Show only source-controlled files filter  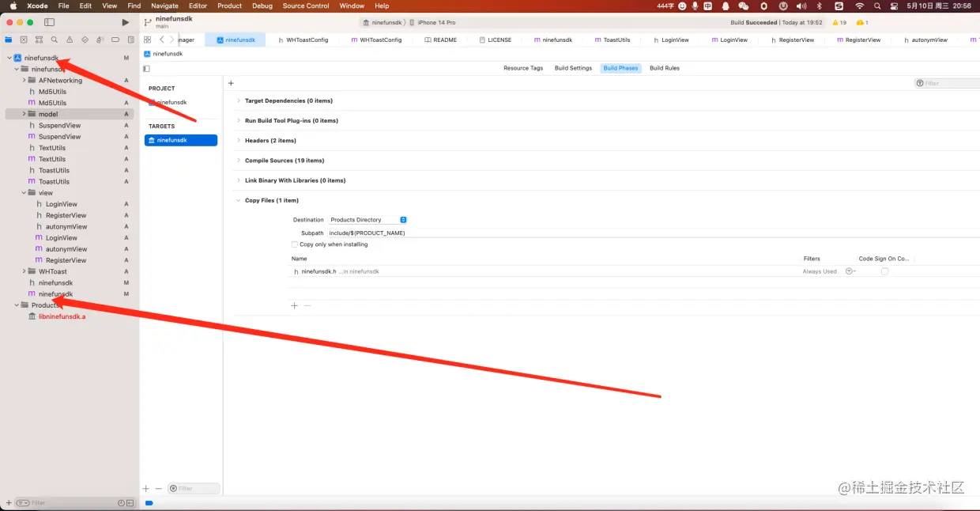click(130, 503)
